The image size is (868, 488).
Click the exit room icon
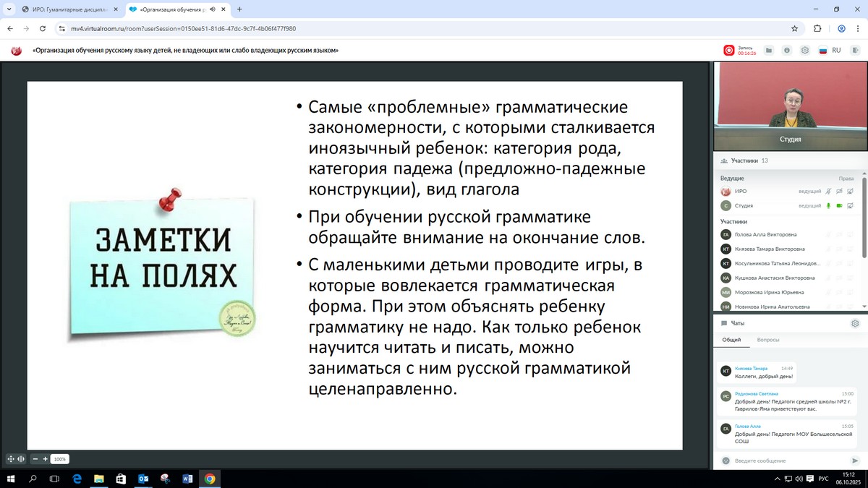coord(854,51)
